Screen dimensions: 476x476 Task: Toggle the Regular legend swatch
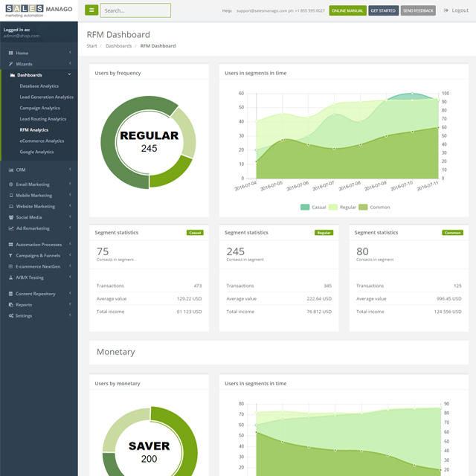(333, 207)
